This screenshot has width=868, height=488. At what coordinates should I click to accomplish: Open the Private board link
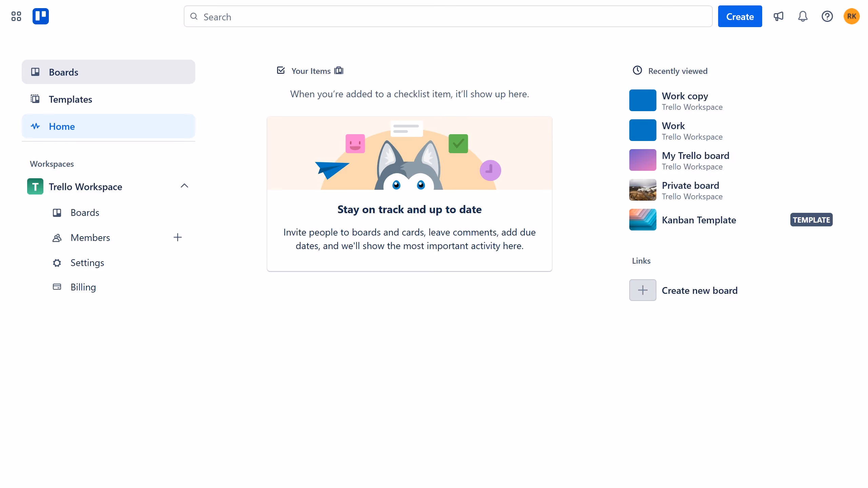click(690, 185)
